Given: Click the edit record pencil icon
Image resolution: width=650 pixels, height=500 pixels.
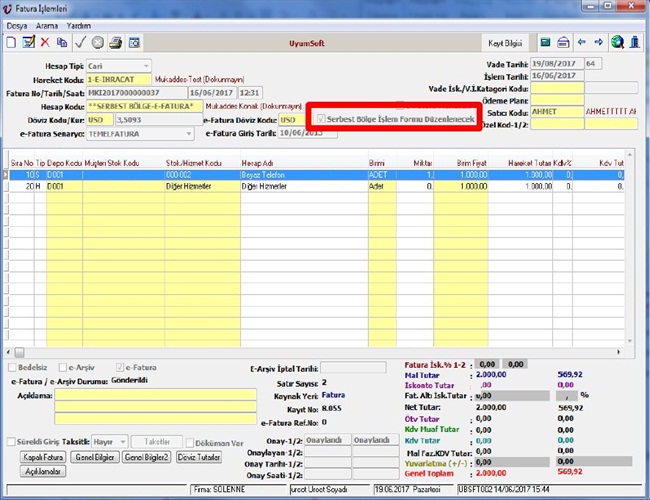Looking at the screenshot, I should click(x=29, y=42).
